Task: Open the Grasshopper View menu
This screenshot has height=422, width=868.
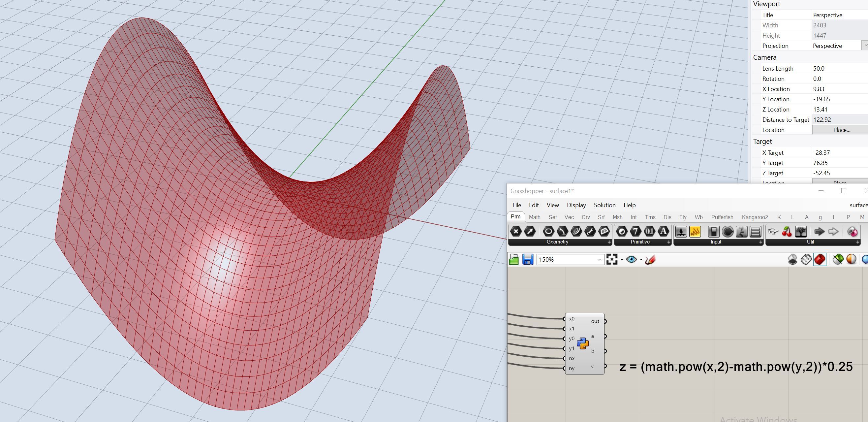Action: [x=553, y=205]
